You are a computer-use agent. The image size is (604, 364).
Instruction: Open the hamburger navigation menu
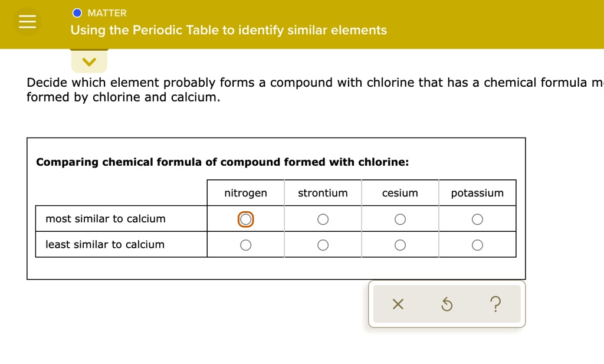point(27,22)
